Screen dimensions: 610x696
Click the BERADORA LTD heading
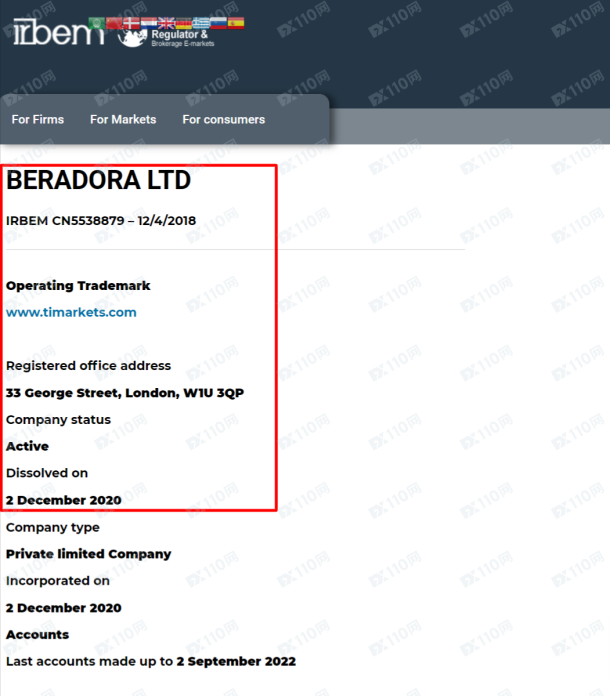point(99,180)
